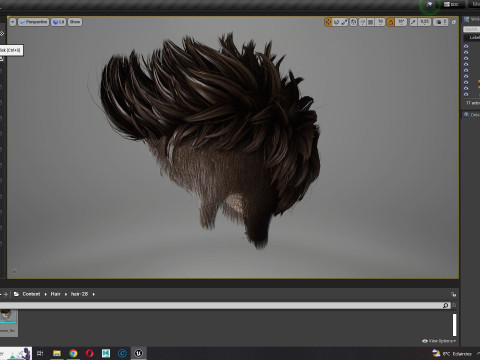The image size is (480, 360).
Task: Expand the arrow after Content breadcrumb
Action: point(46,294)
